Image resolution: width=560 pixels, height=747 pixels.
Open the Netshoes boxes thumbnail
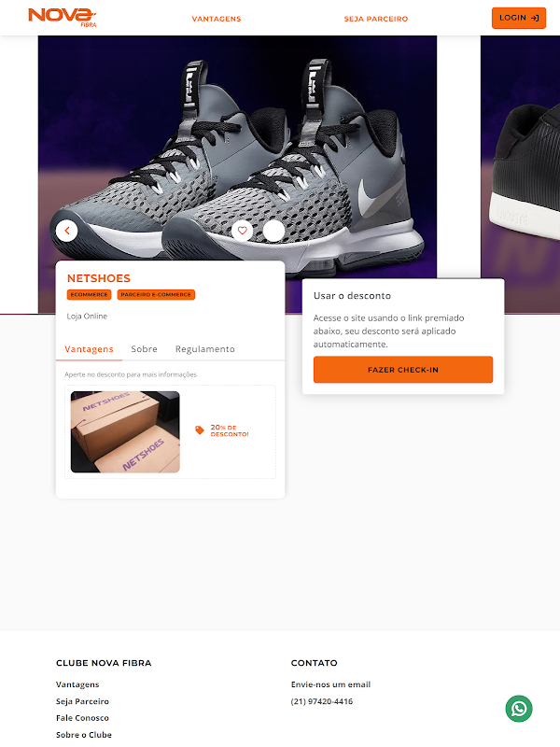coord(125,432)
